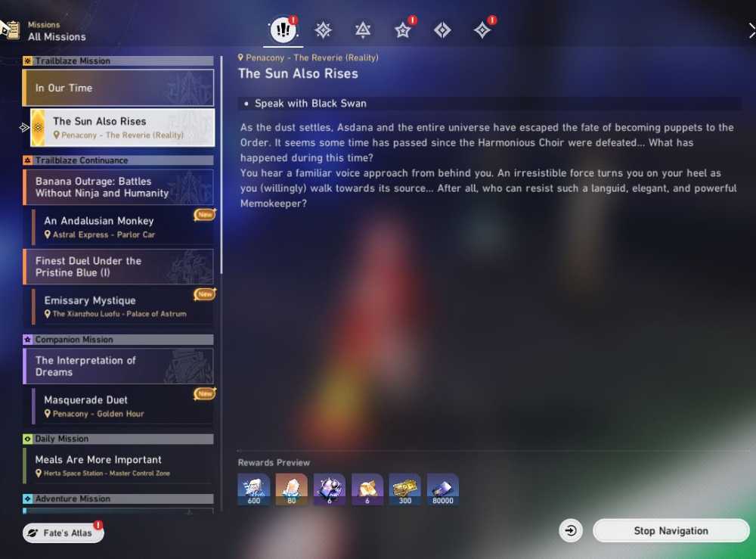Click the New badge on Masquerade Duet
The width and height of the screenshot is (756, 559).
coord(205,394)
